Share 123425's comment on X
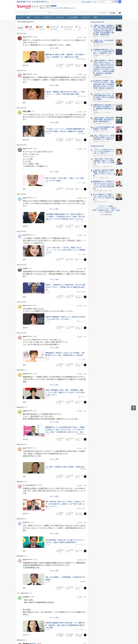Viewport: 138px width, 644px height. (x=85, y=635)
